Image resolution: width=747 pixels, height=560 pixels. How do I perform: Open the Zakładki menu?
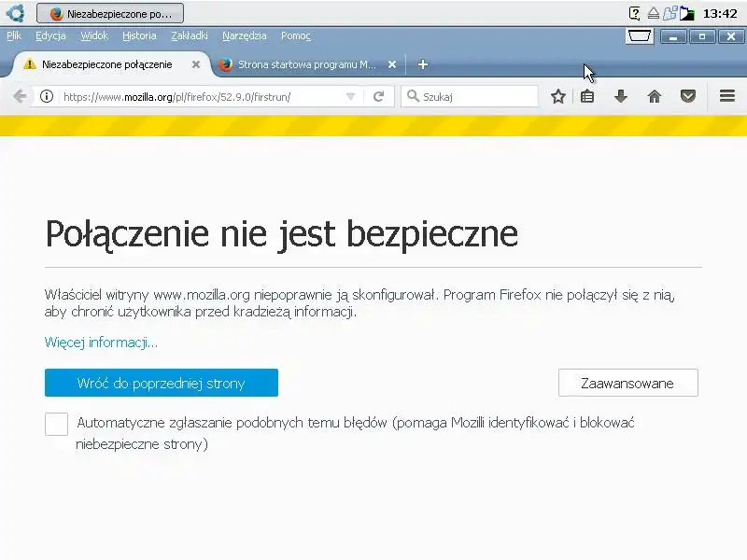click(x=190, y=35)
